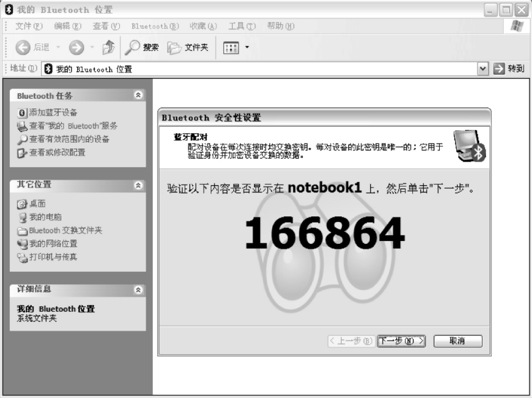This screenshot has width=532, height=398.
Task: Open the Back button history dropdown
Action: click(x=58, y=47)
